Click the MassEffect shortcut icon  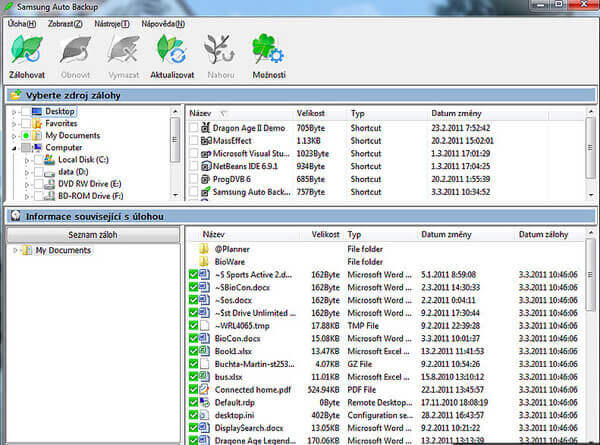point(206,141)
